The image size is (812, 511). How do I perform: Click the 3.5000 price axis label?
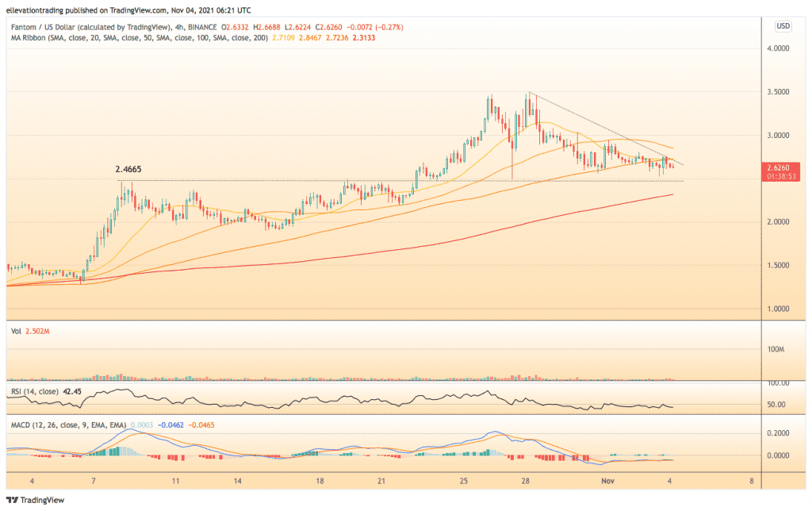(x=778, y=92)
